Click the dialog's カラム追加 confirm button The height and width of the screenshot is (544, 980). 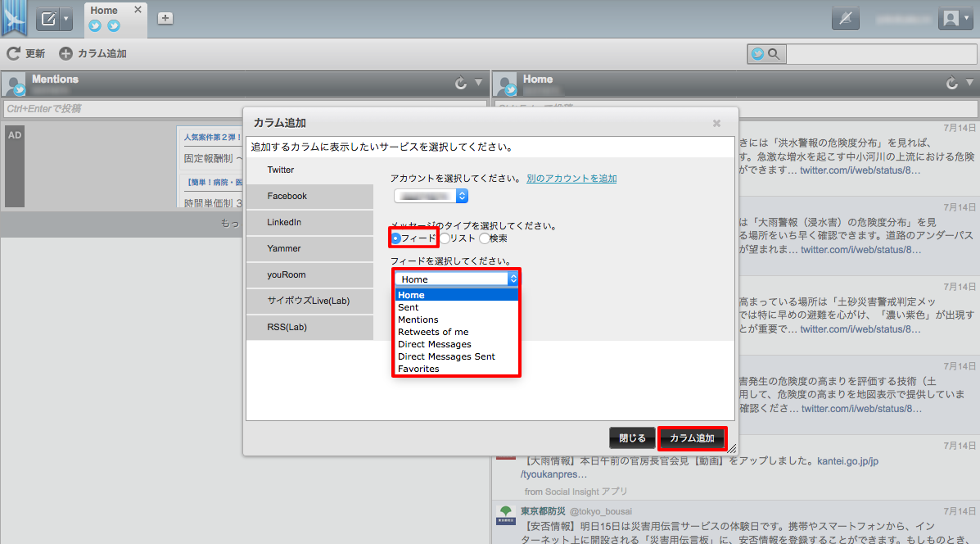click(x=692, y=438)
